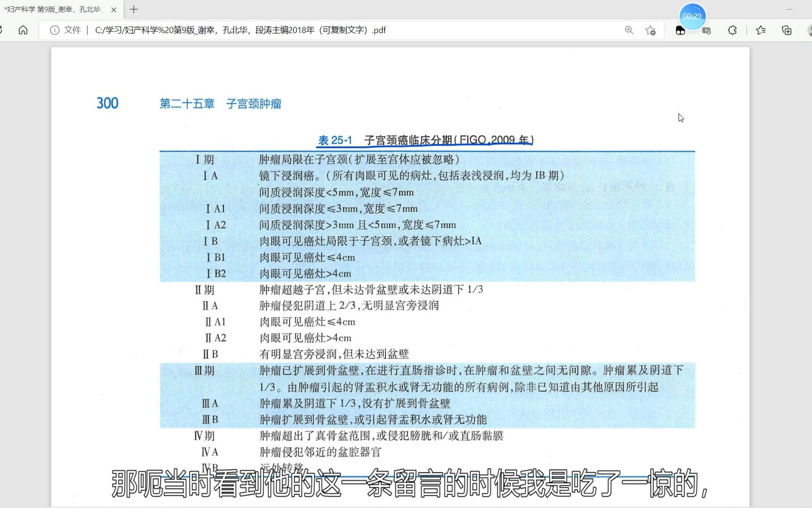Image resolution: width=812 pixels, height=508 pixels.
Task: Click the chapter heading 子宫颈肿瘤
Action: click(x=254, y=103)
